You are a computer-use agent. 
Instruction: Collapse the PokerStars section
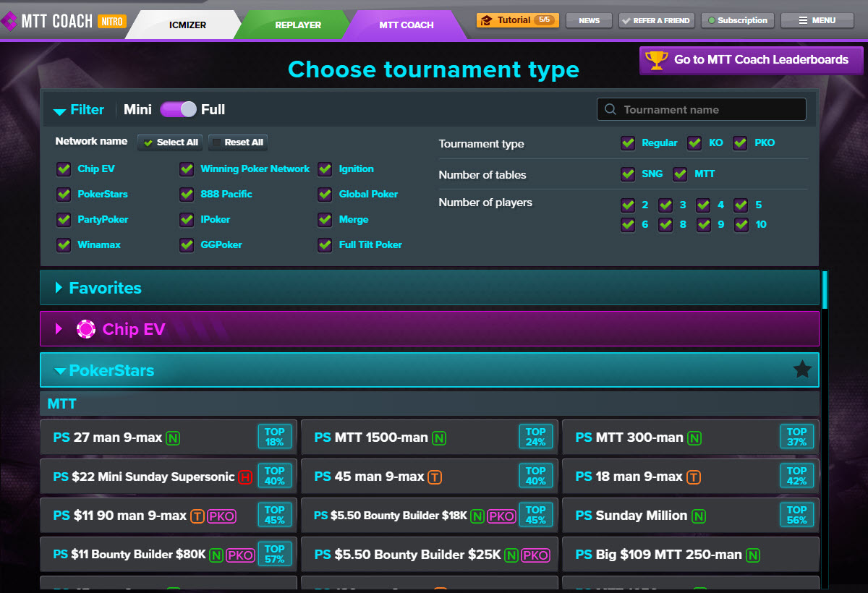tap(430, 370)
